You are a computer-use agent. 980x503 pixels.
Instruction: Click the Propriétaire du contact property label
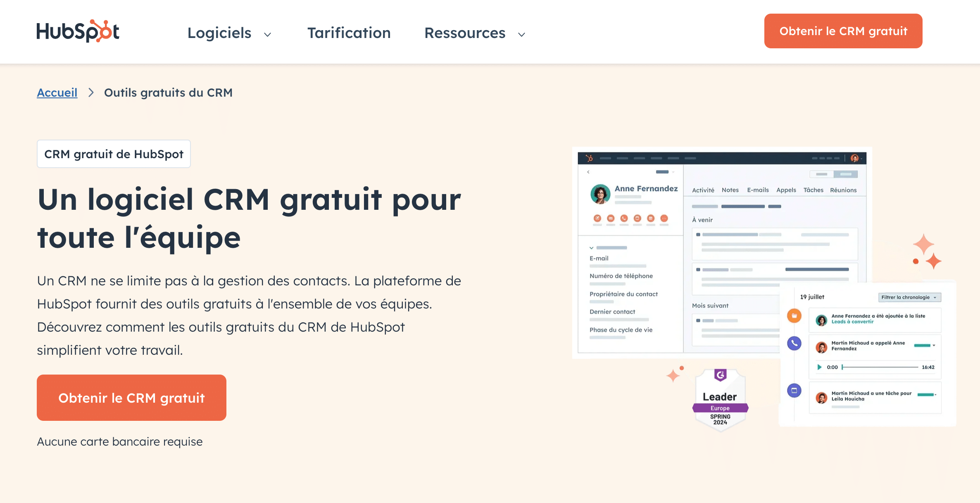[623, 294]
